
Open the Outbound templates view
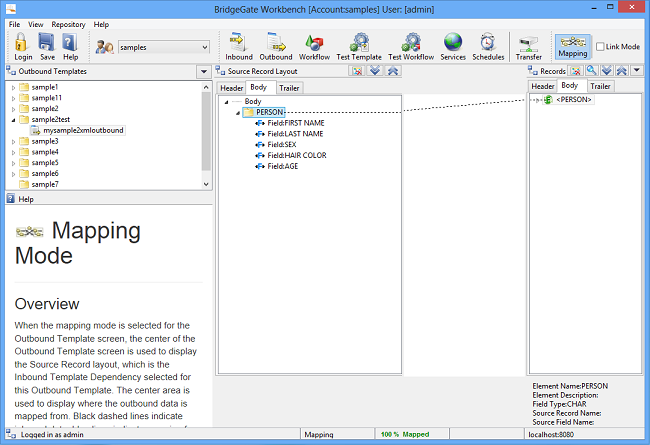pyautogui.click(x=276, y=46)
